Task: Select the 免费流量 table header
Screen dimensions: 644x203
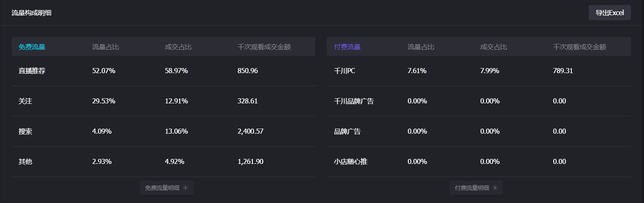Action: [32, 47]
